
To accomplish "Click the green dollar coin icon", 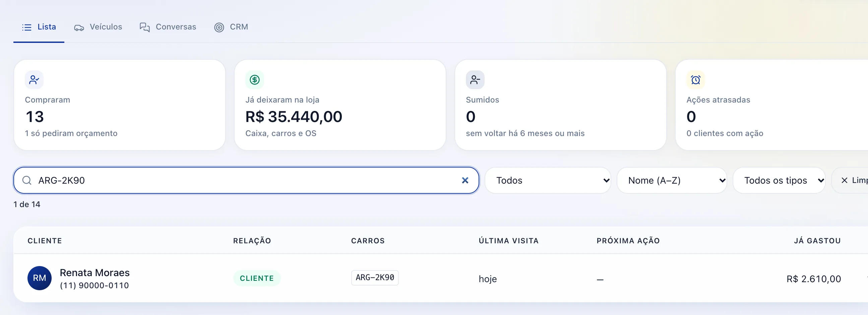I will tap(255, 80).
